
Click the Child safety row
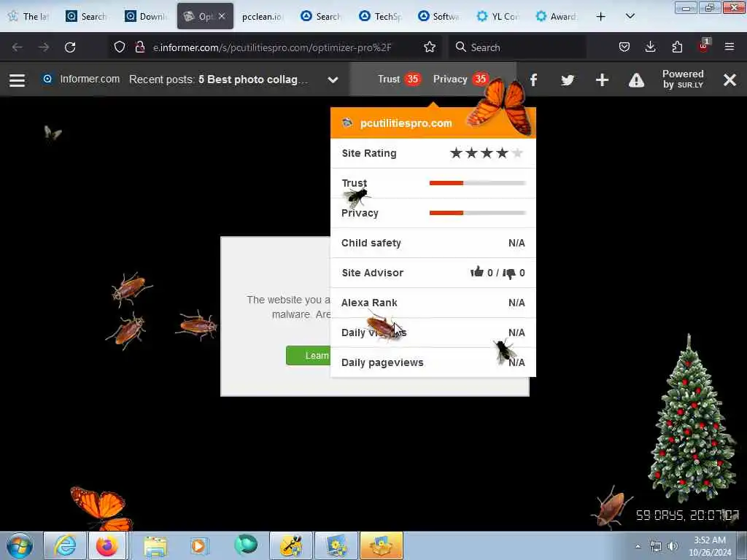click(x=433, y=243)
